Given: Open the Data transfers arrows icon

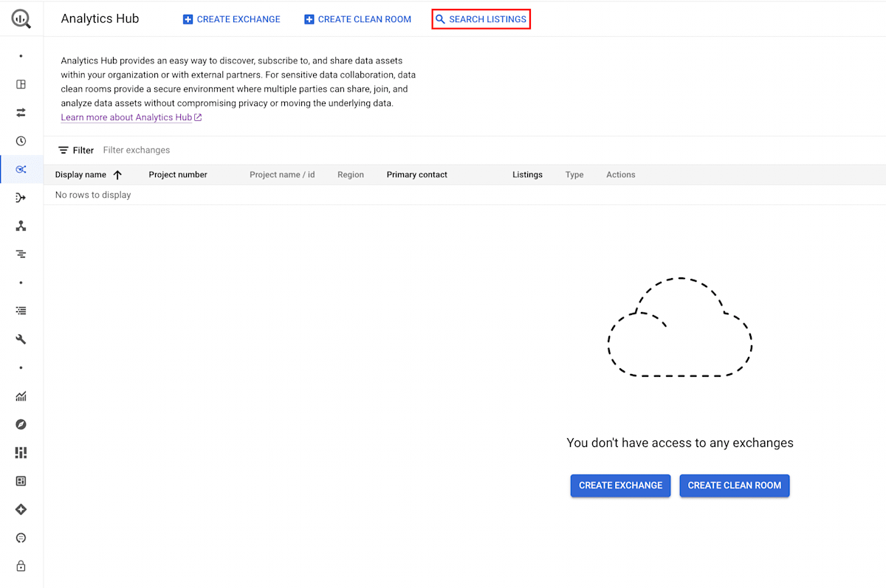Looking at the screenshot, I should [21, 112].
